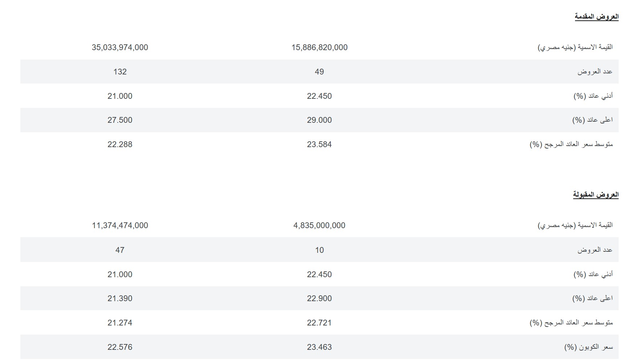627x364 pixels.
Task: Click the العروض المقدمة section heading
Action: pyautogui.click(x=596, y=17)
